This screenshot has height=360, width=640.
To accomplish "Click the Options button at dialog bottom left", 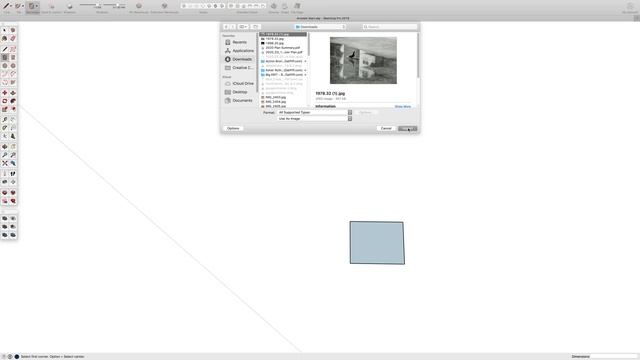I will 233,129.
